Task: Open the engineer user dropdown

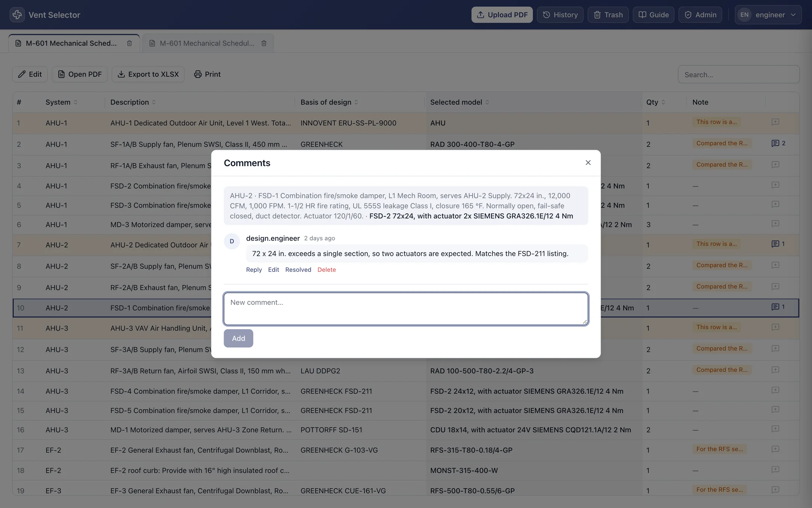Action: [768, 15]
